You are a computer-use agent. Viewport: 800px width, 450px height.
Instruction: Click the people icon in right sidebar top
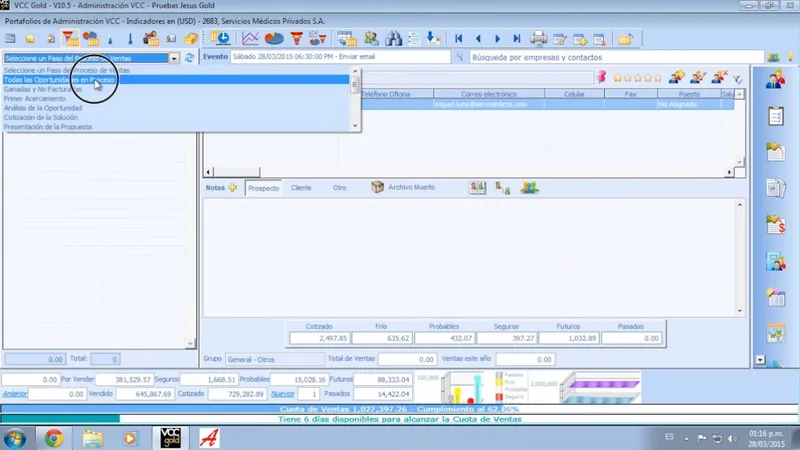point(775,79)
